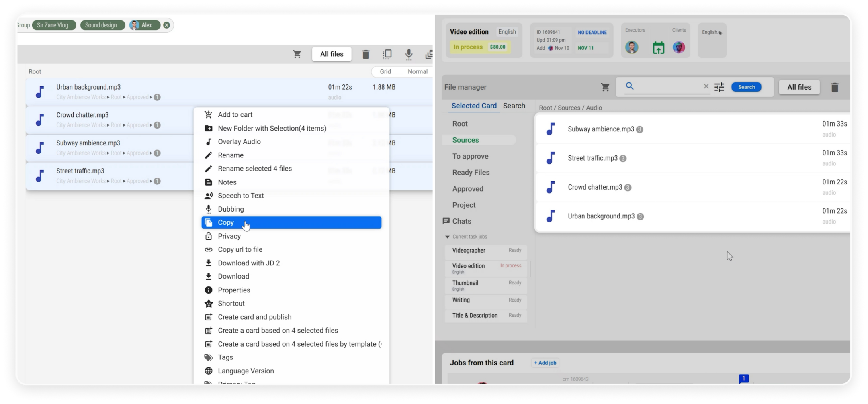
Task: Click the Add job link
Action: tap(545, 363)
